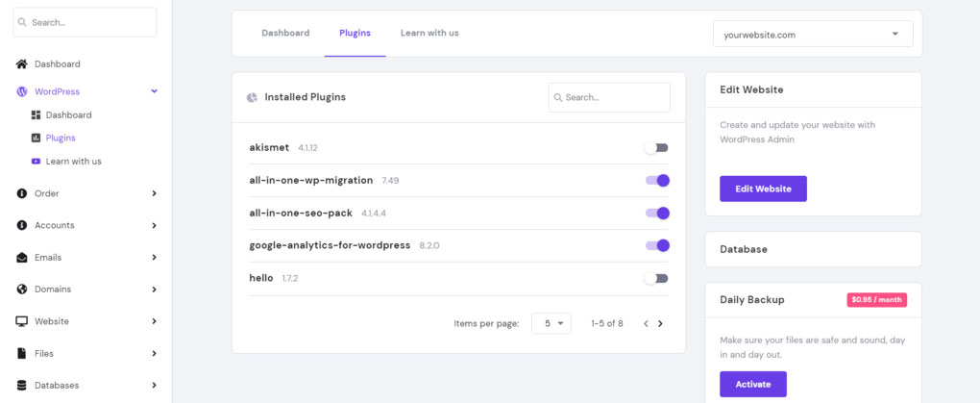Click the Databases stack icon
980x403 pixels.
click(x=22, y=386)
